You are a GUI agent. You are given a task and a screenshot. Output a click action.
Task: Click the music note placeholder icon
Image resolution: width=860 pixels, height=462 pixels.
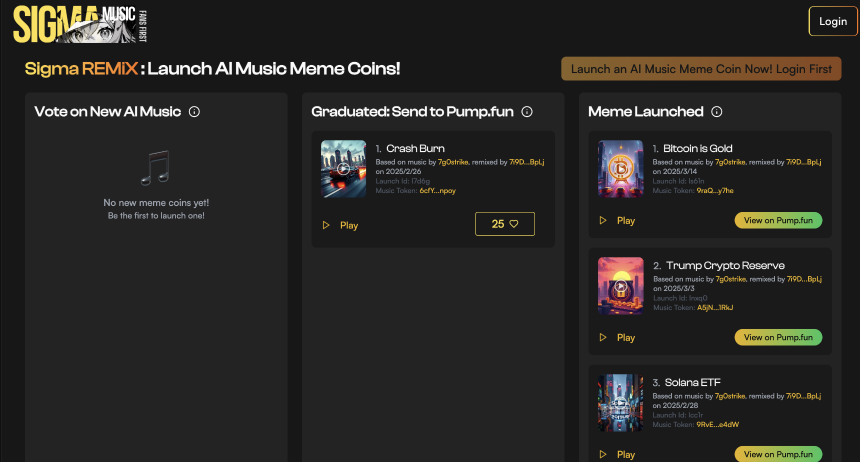pyautogui.click(x=156, y=167)
